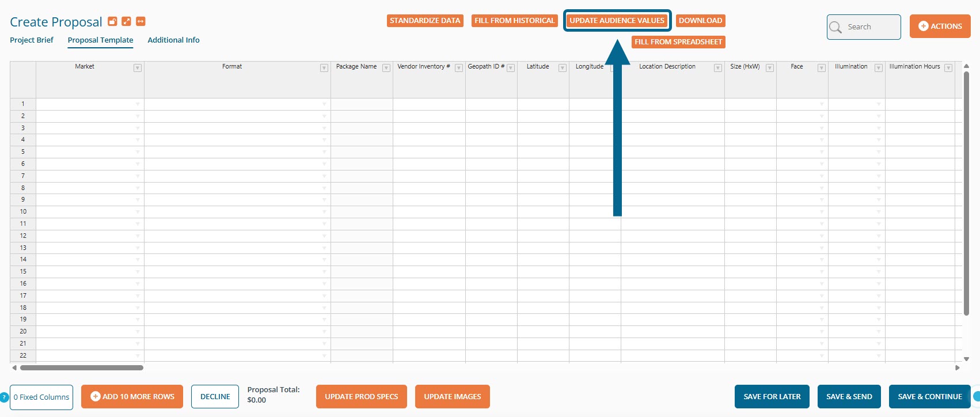
Task: Click the horizontal scrollbar thumb under the grid
Action: (x=81, y=367)
